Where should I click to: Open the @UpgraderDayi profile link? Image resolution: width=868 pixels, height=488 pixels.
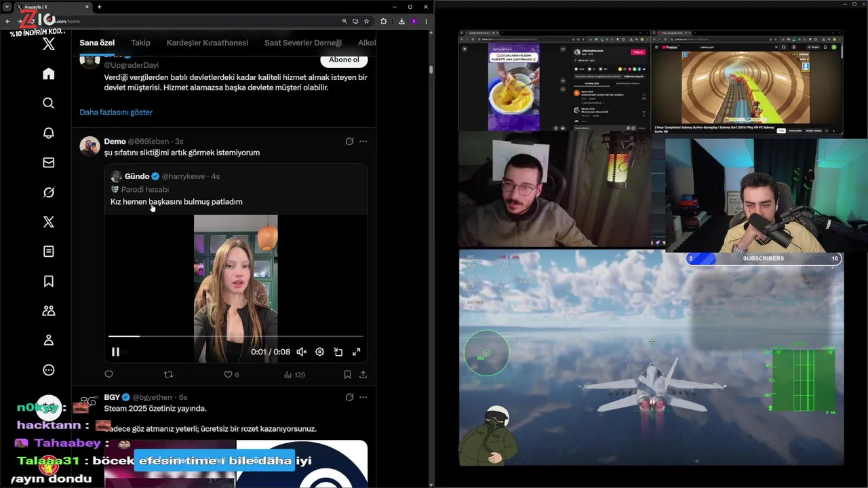point(131,65)
